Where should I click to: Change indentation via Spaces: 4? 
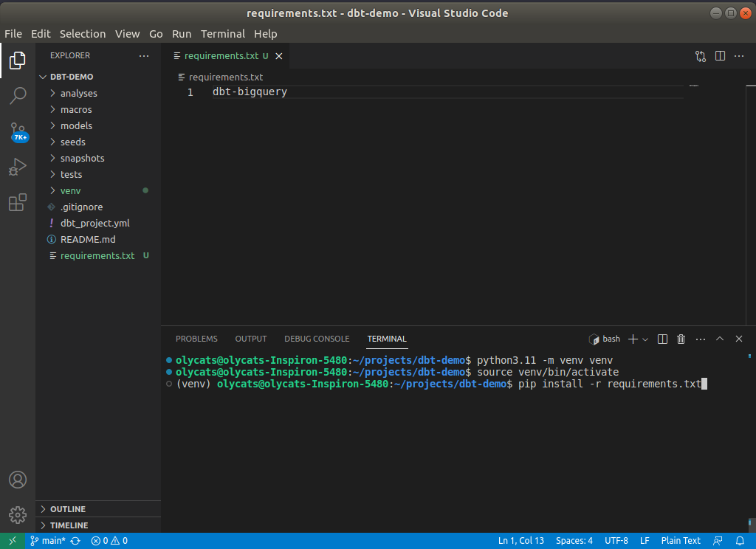tap(574, 541)
